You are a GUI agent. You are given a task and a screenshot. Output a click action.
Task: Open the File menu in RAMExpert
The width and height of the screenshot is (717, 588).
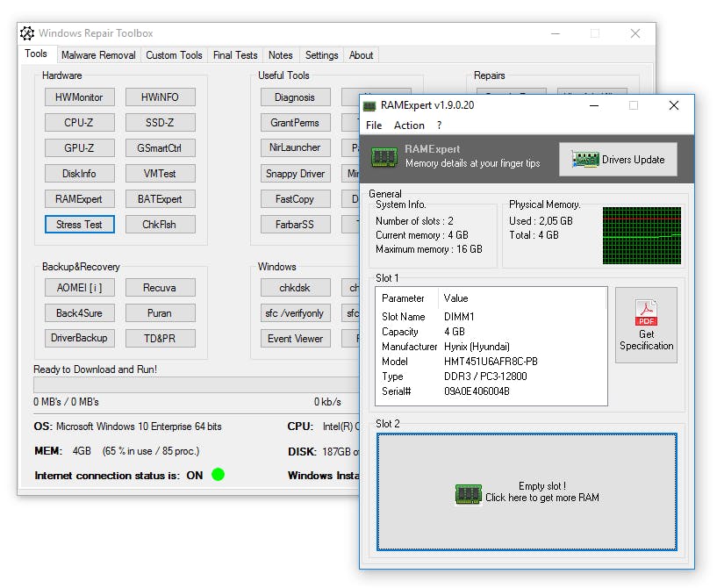(374, 125)
